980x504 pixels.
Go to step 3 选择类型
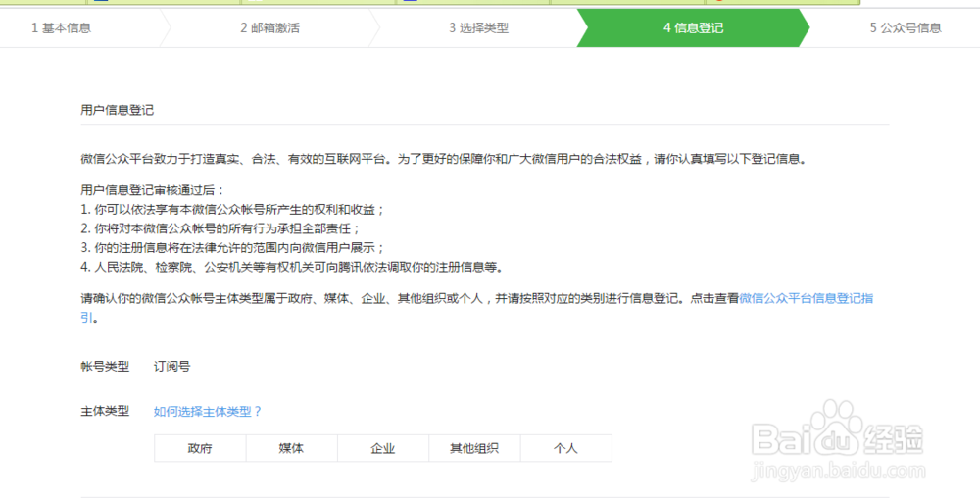point(478,28)
